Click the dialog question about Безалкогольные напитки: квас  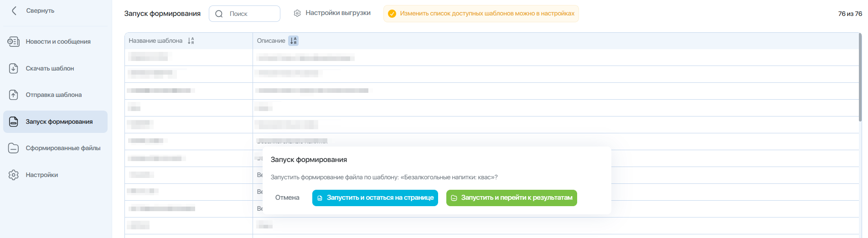[x=384, y=177]
